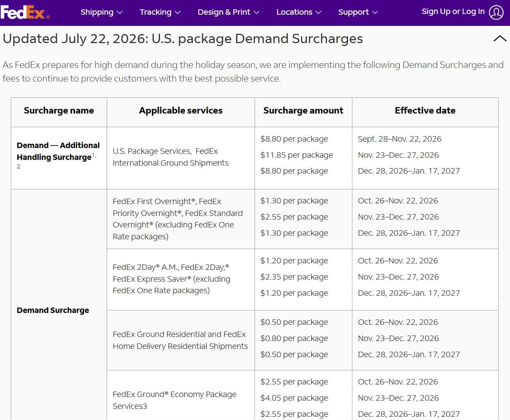Click the holiday season intro paragraph
The height and width of the screenshot is (420, 510).
[x=253, y=71]
